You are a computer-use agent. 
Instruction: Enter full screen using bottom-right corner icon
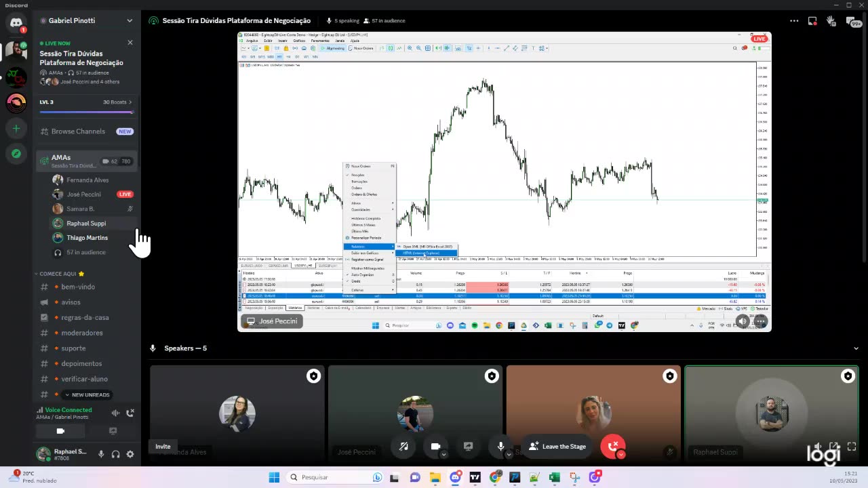coord(852,447)
